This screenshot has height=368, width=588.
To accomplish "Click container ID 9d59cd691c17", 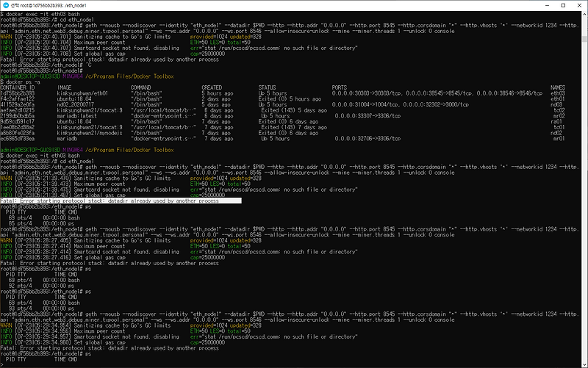I will coord(17,121).
